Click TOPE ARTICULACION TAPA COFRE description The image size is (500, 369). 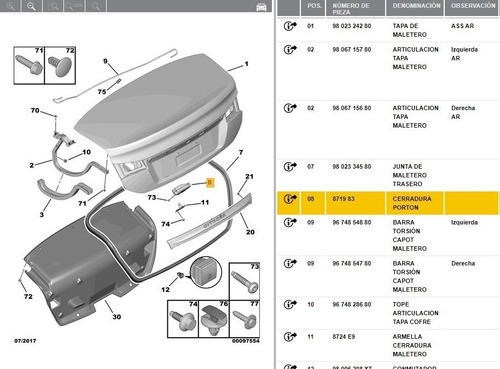point(415,313)
